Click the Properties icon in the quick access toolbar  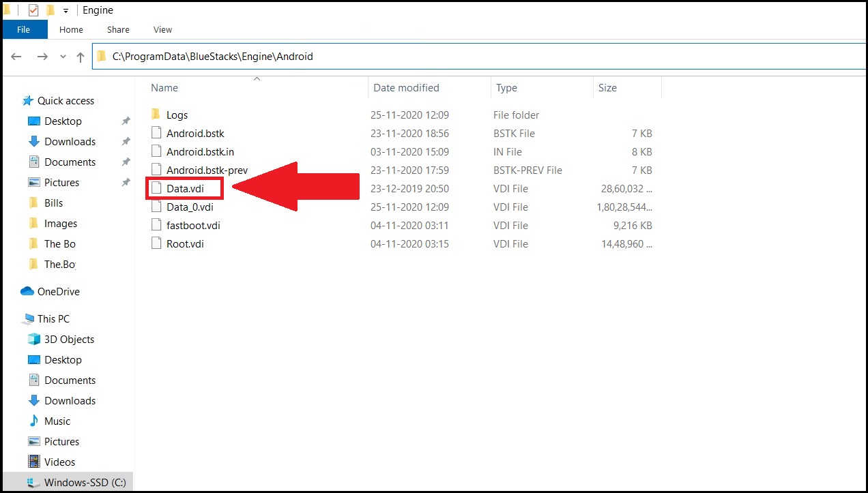[33, 10]
